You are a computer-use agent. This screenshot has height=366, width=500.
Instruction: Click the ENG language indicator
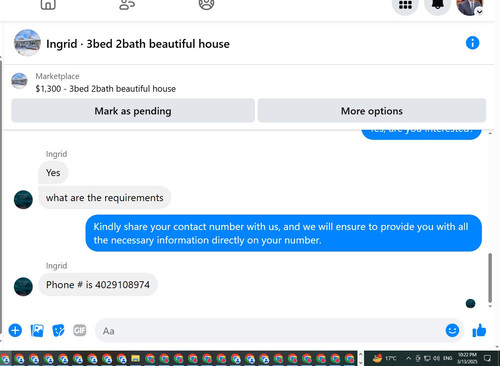point(447,358)
